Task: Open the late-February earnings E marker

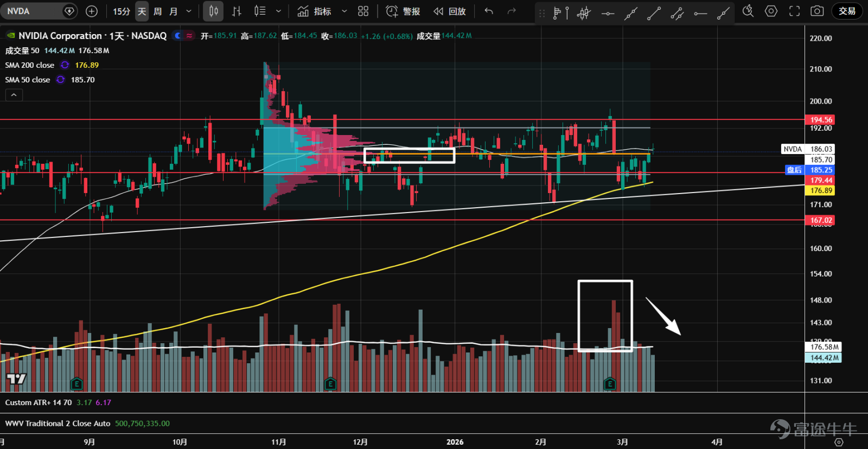Action: [610, 384]
